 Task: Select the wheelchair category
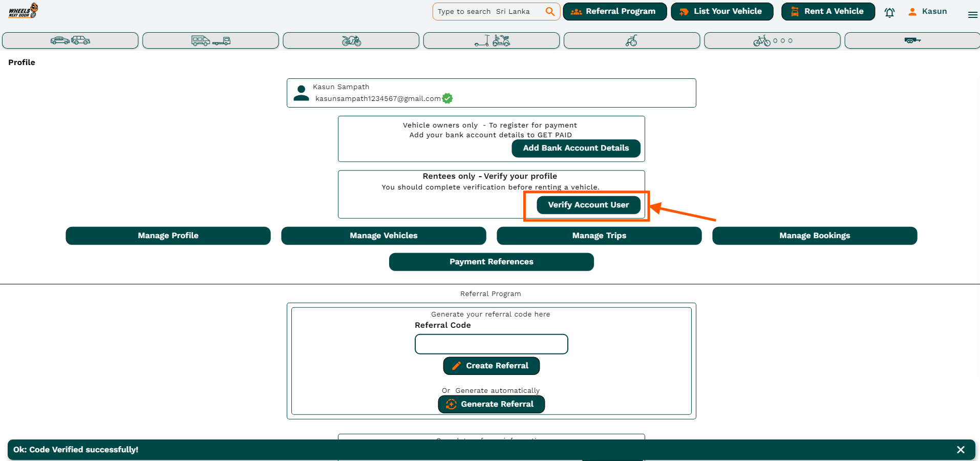[x=632, y=40]
